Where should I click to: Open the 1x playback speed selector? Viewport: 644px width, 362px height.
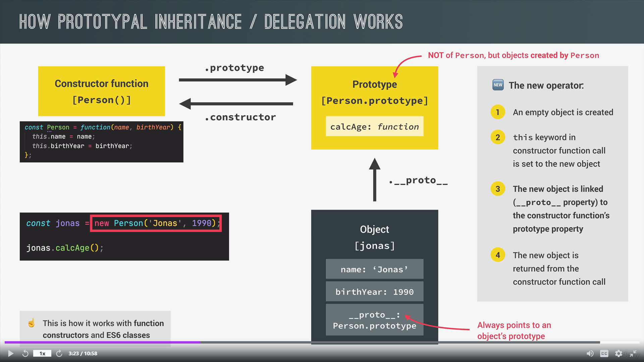pyautogui.click(x=42, y=354)
